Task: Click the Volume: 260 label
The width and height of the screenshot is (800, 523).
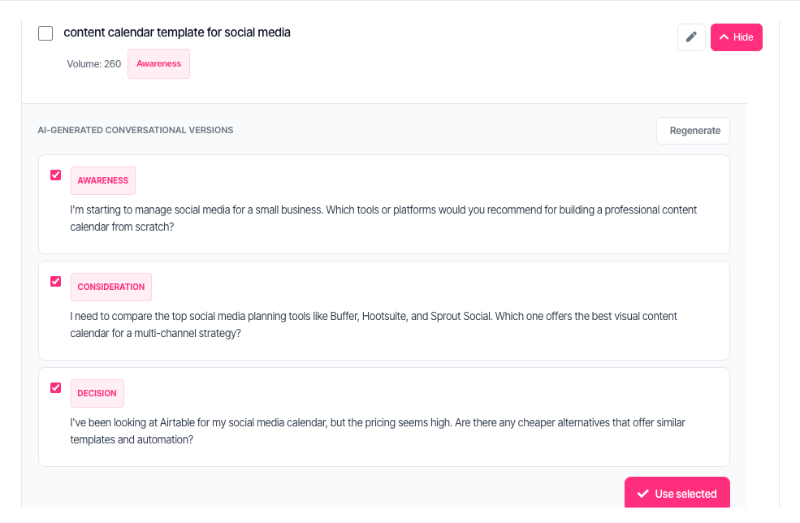Action: click(94, 64)
